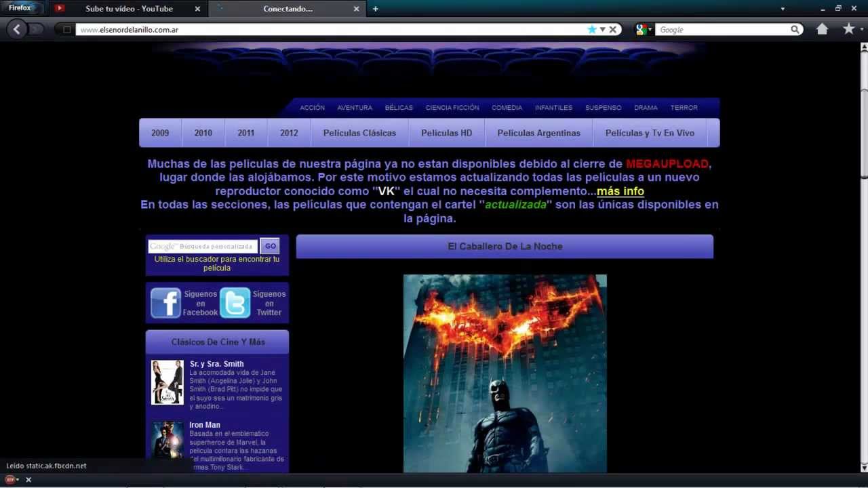The height and width of the screenshot is (488, 868).
Task: Stop loading with the address bar X
Action: (x=613, y=30)
